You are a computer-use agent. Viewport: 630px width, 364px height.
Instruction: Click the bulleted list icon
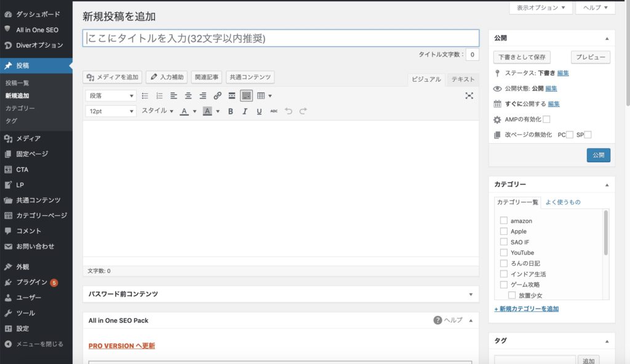[145, 96]
